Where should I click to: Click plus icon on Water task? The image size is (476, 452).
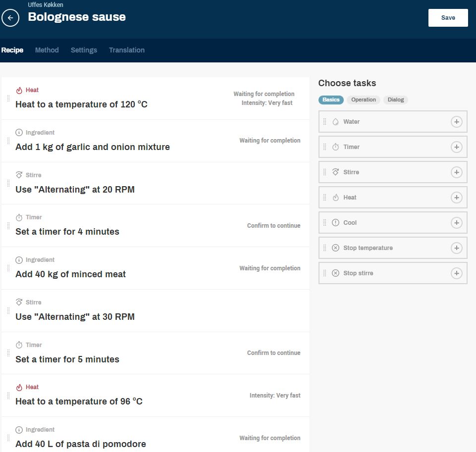(x=456, y=122)
